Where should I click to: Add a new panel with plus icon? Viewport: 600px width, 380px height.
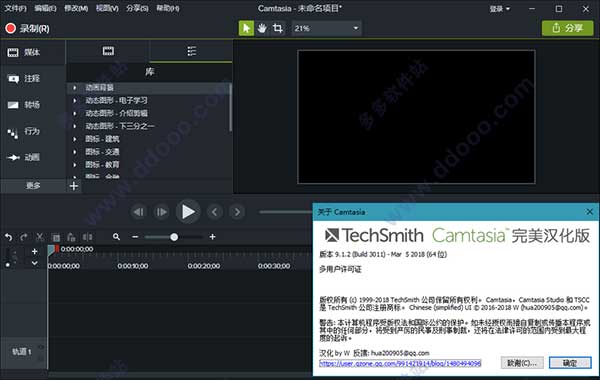[74, 186]
